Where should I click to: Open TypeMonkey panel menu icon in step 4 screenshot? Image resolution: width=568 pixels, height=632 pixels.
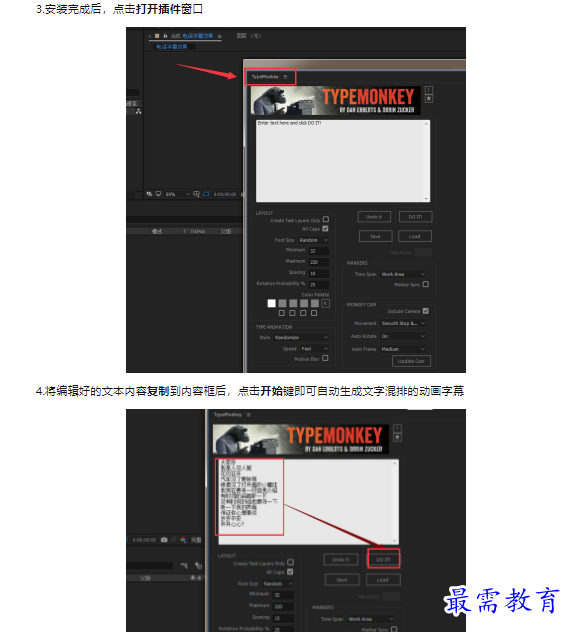point(249,415)
